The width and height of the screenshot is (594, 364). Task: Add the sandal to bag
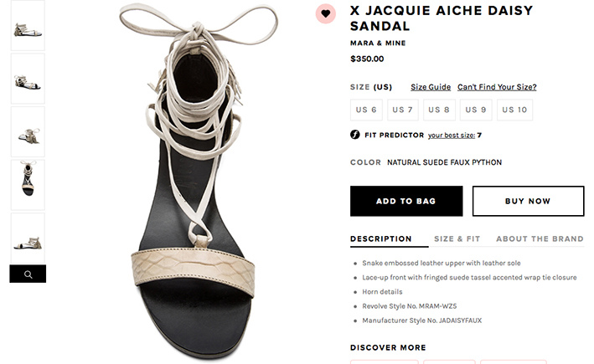[406, 201]
